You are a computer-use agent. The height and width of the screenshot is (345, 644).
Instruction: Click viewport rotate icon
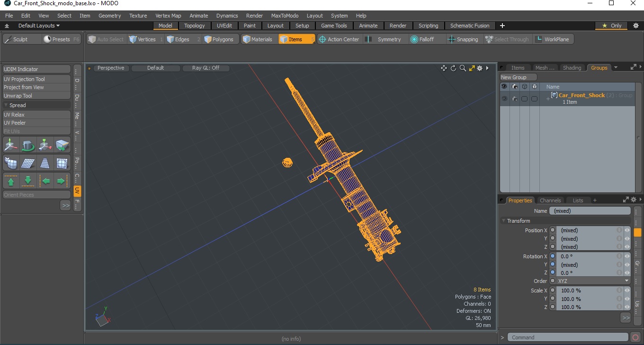pyautogui.click(x=453, y=68)
